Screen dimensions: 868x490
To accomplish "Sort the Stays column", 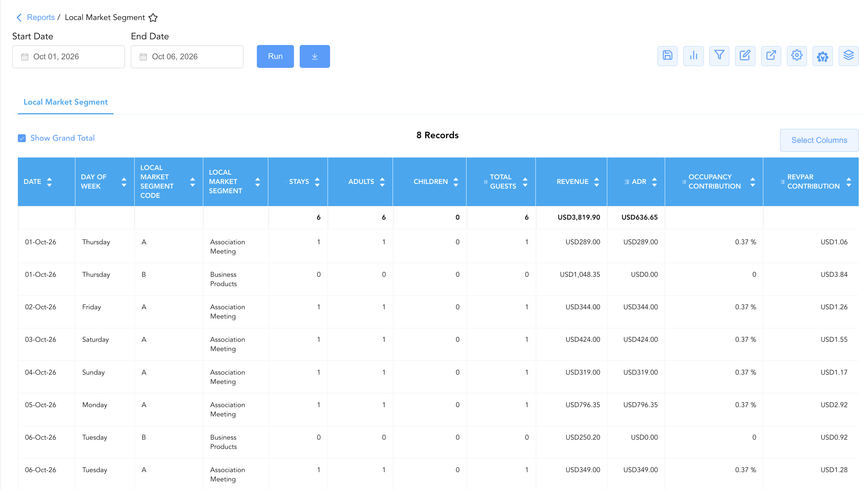I will [317, 182].
